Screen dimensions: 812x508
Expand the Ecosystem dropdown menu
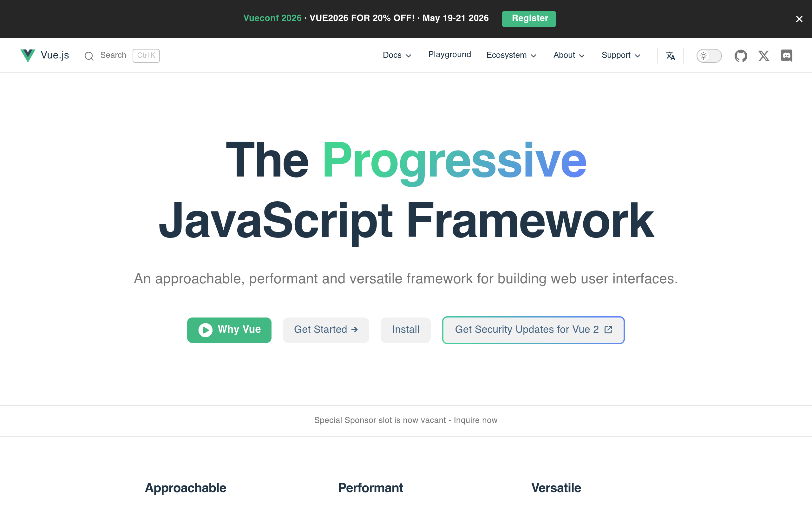tap(511, 55)
